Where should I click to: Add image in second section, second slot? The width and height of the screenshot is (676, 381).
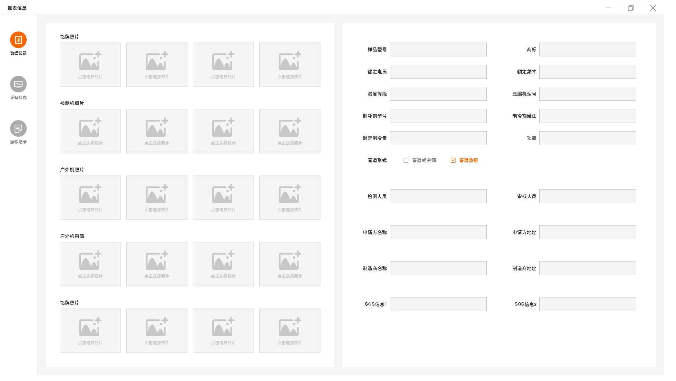(x=157, y=131)
